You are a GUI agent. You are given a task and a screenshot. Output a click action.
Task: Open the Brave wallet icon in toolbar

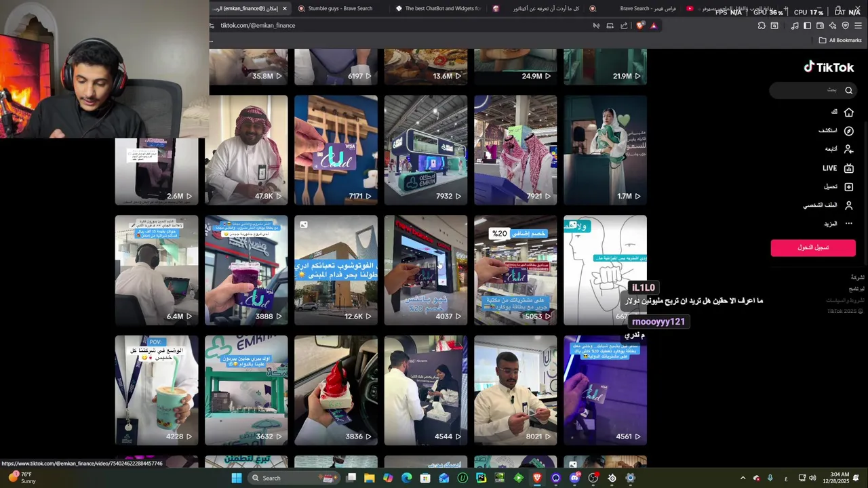(x=820, y=26)
